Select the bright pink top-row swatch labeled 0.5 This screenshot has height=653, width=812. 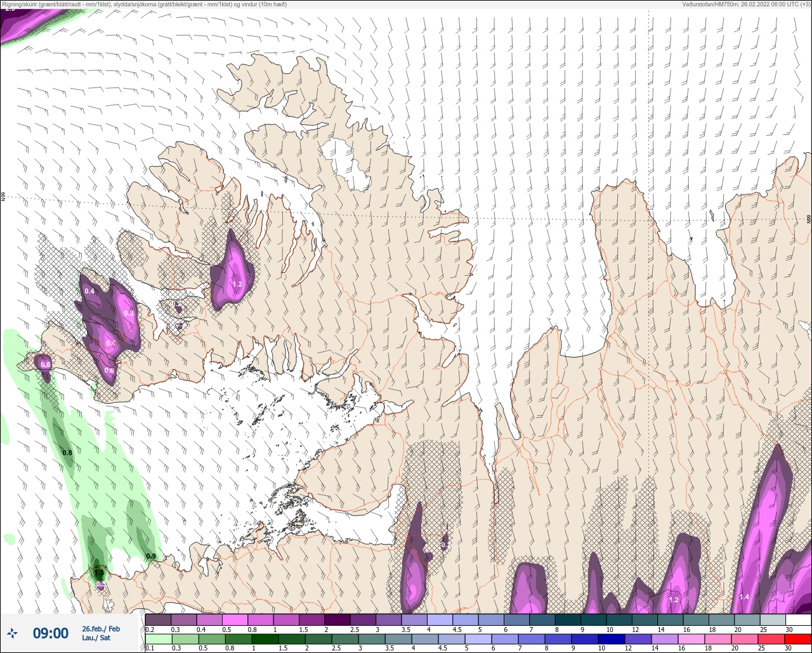point(235,619)
